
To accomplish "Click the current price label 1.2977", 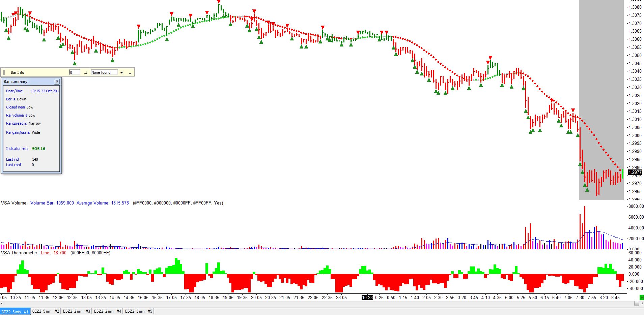I will (x=635, y=172).
